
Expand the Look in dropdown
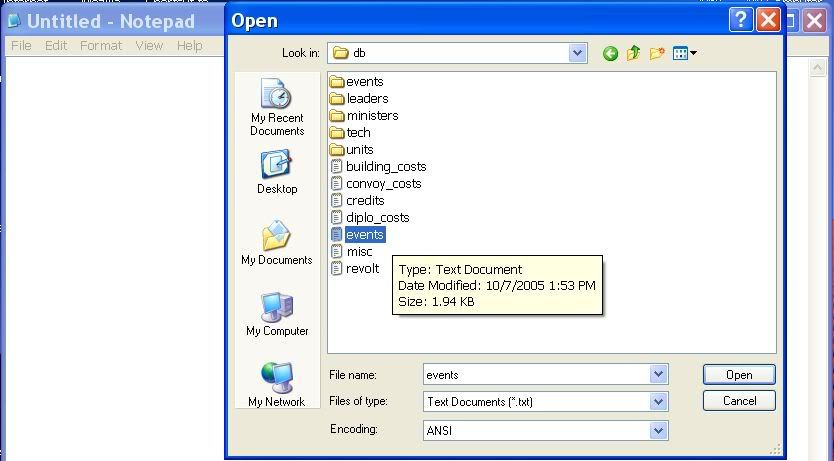[578, 53]
